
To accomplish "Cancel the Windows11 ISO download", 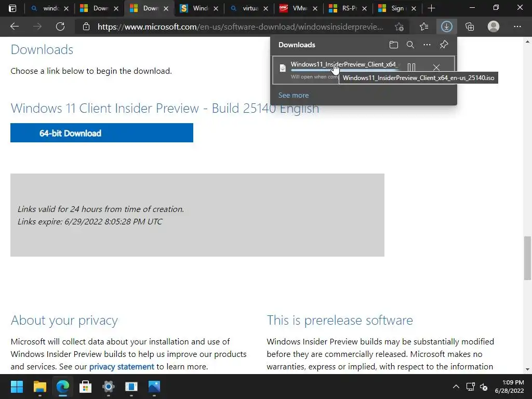I will pyautogui.click(x=436, y=68).
